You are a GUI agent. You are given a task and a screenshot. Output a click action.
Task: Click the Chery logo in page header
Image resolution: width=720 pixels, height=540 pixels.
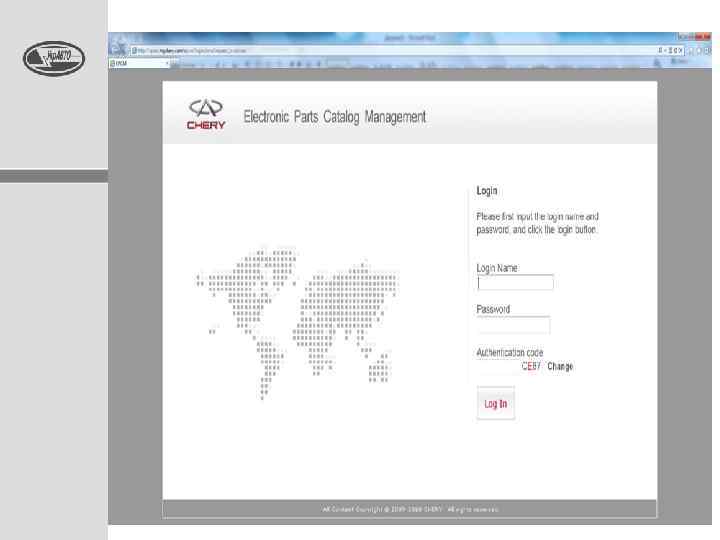click(206, 114)
